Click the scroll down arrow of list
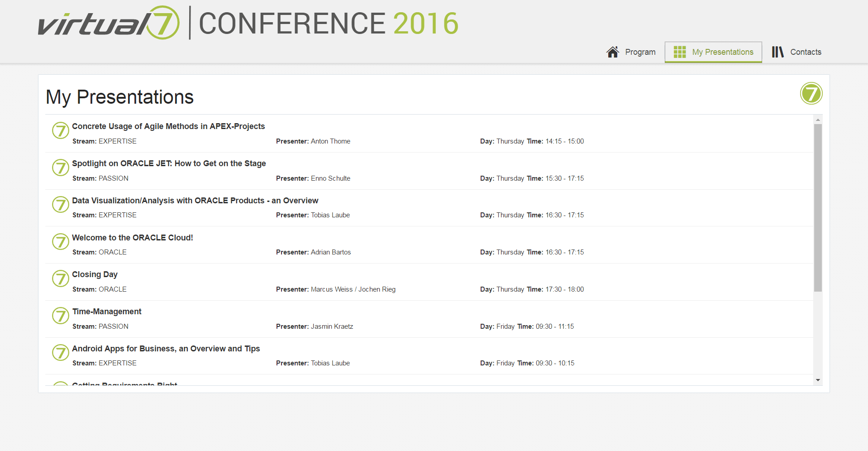The image size is (868, 451). coord(818,380)
